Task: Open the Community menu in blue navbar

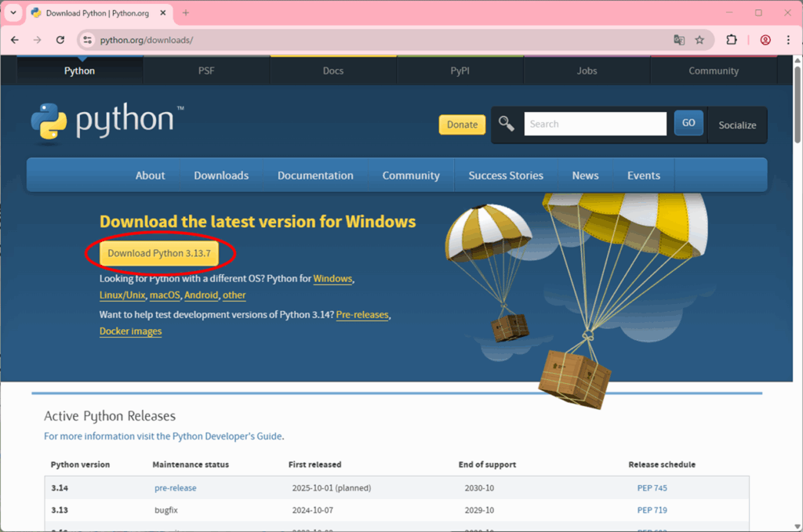Action: point(411,176)
